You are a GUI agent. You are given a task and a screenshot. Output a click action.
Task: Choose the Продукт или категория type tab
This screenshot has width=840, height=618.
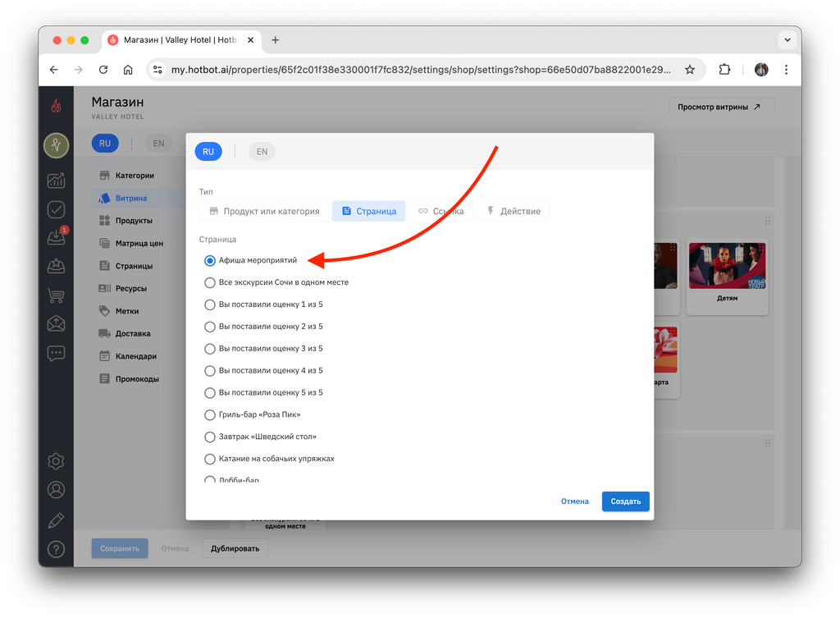[264, 211]
